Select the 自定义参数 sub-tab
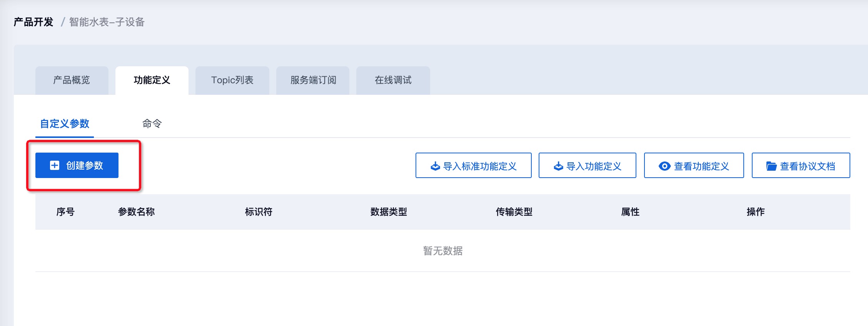Viewport: 868px width, 326px height. click(65, 124)
